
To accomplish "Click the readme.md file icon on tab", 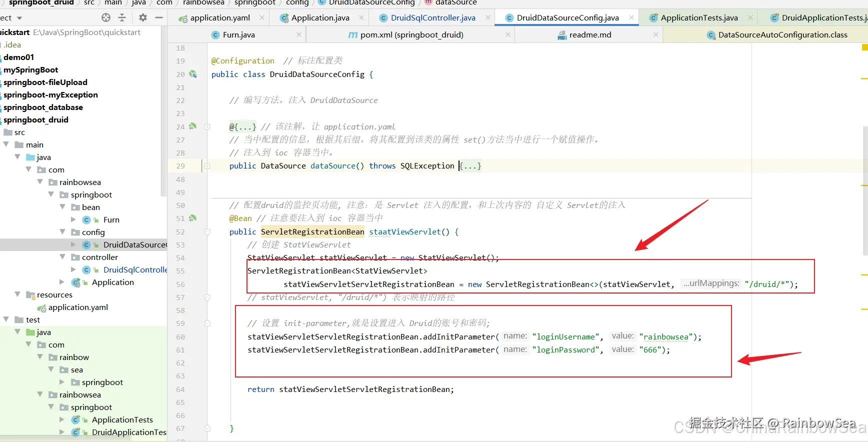I will pos(561,35).
